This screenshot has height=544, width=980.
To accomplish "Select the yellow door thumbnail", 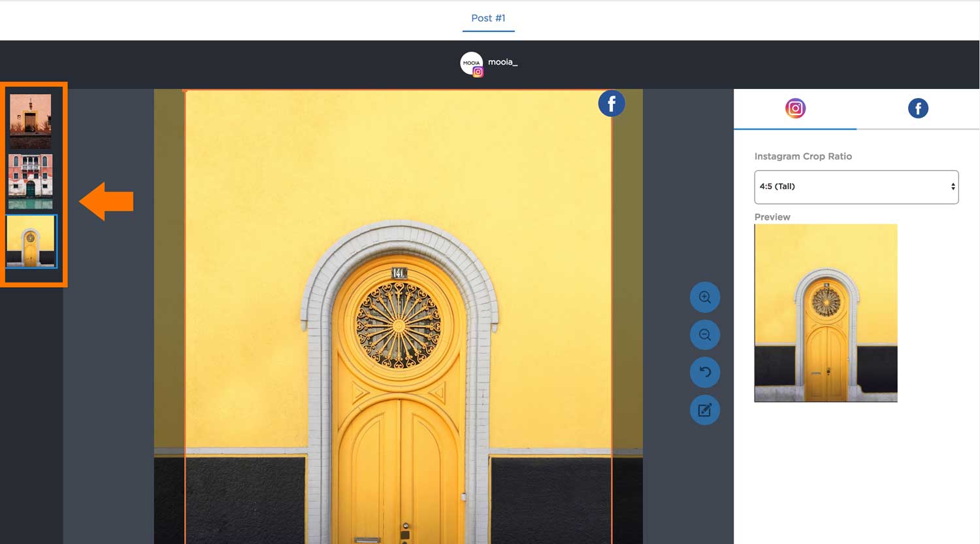I will [31, 241].
